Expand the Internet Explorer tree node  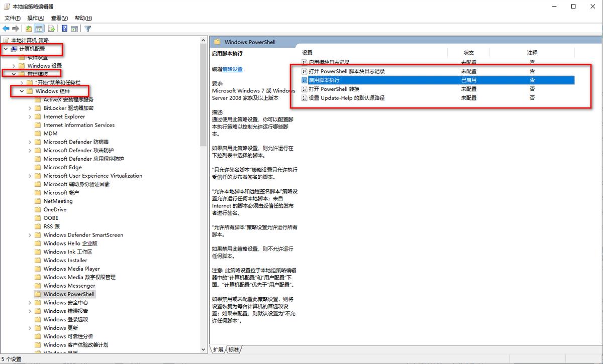(30, 116)
